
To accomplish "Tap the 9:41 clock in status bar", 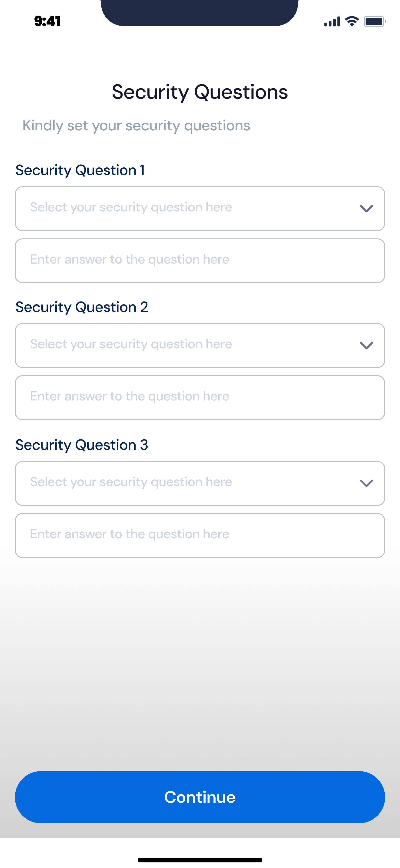I will tap(47, 21).
